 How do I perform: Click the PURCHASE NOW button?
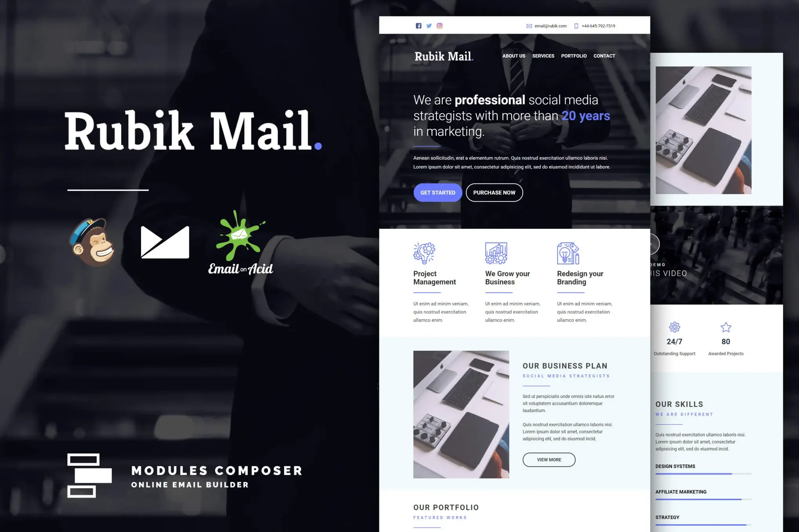pyautogui.click(x=494, y=192)
